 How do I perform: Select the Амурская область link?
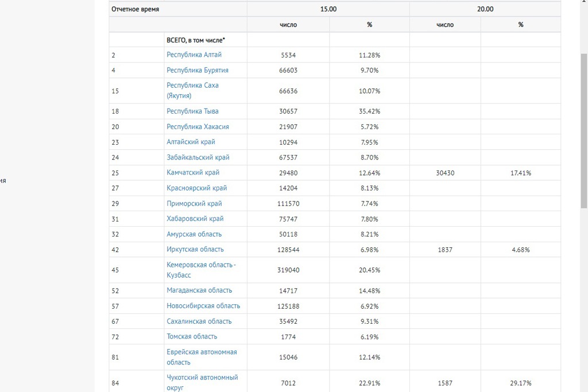point(194,234)
